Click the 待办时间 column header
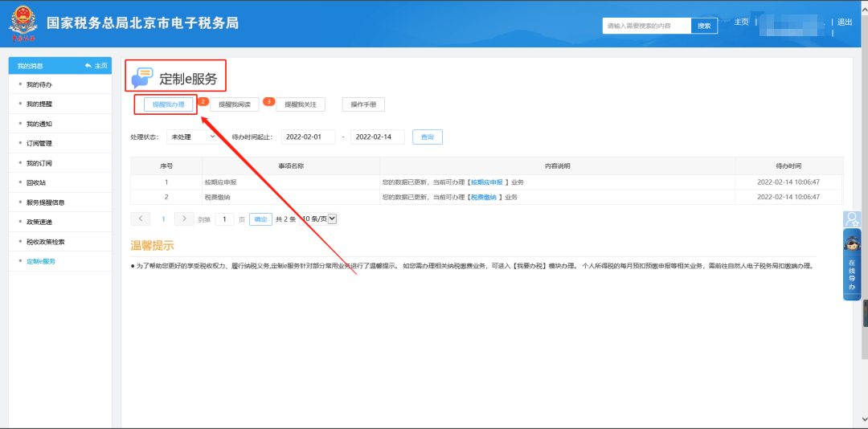The width and height of the screenshot is (868, 429). tap(789, 166)
